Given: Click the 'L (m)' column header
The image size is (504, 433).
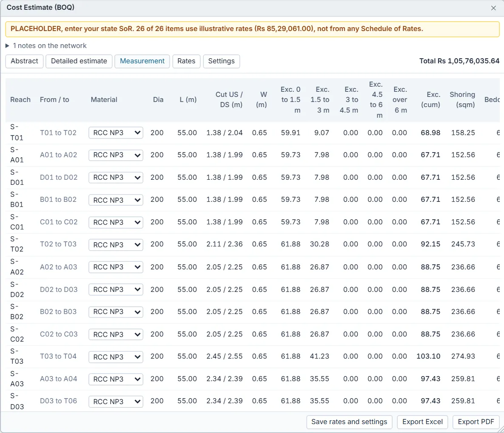Looking at the screenshot, I should tap(188, 99).
